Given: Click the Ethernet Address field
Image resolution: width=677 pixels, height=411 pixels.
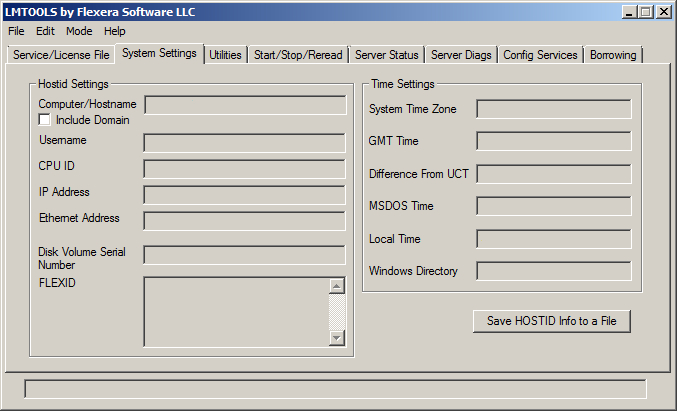Looking at the screenshot, I should [x=244, y=221].
